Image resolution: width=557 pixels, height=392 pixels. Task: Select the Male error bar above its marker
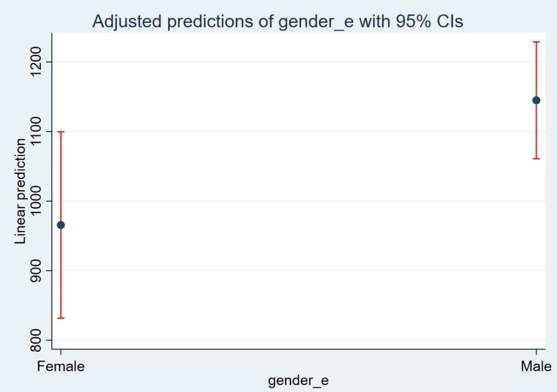click(536, 71)
